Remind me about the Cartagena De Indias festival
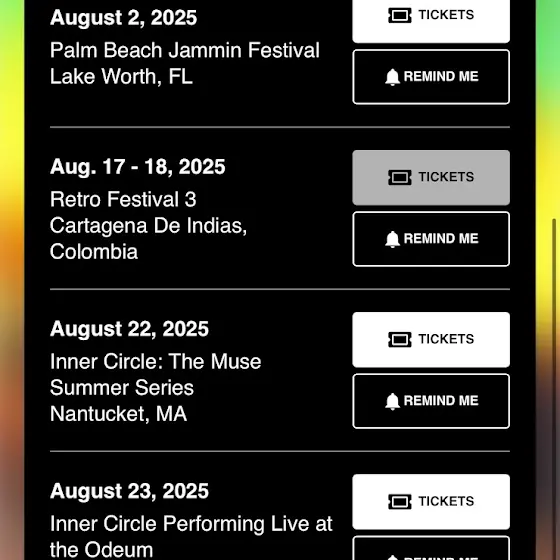Screen dimensions: 560x560 (x=431, y=239)
